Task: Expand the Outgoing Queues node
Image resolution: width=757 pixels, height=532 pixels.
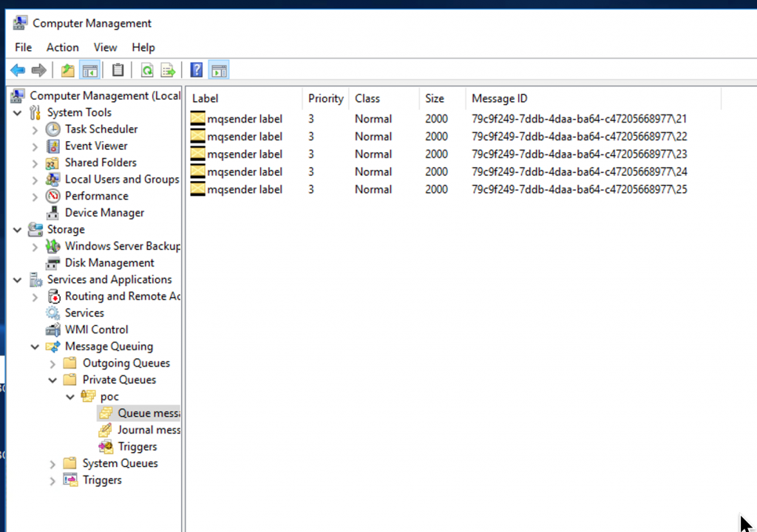Action: (x=51, y=363)
